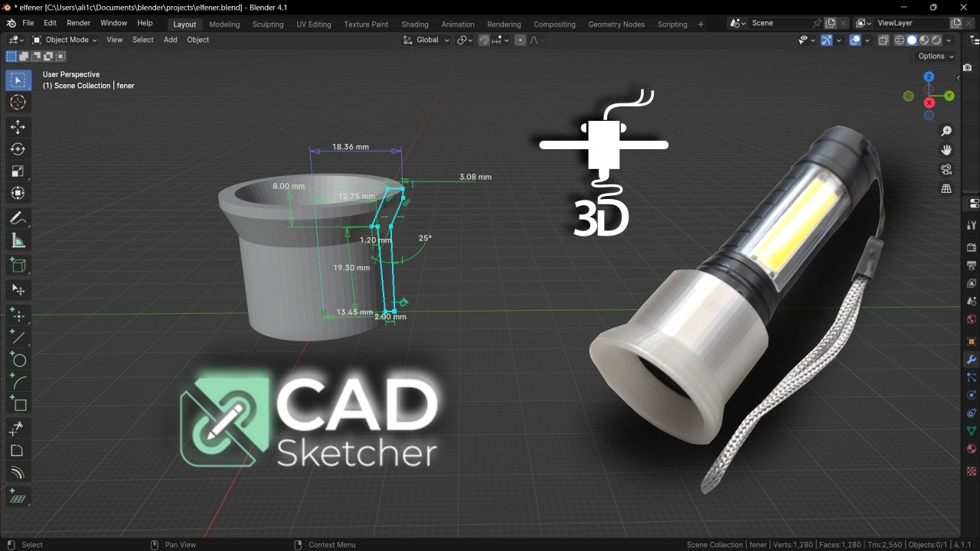This screenshot has width=980, height=551.
Task: Switch to Wireframe viewport shading
Action: [900, 40]
